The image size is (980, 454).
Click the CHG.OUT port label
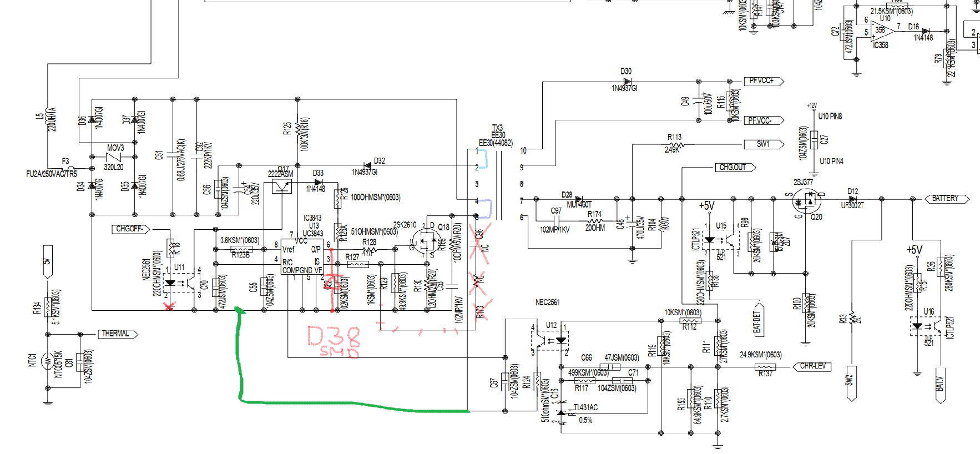coord(735,167)
